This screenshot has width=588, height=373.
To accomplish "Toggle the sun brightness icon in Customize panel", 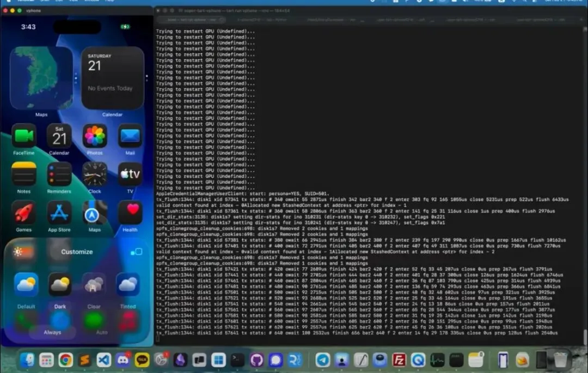I will [x=18, y=252].
